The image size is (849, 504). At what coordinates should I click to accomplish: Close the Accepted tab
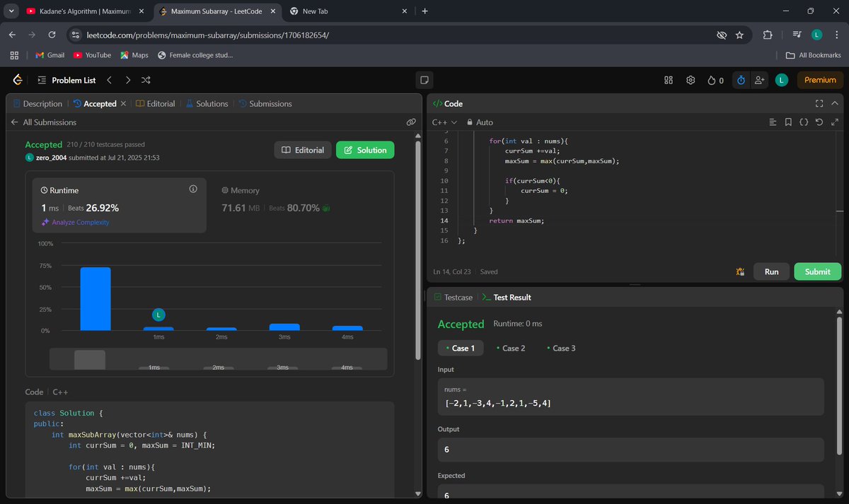(x=123, y=103)
